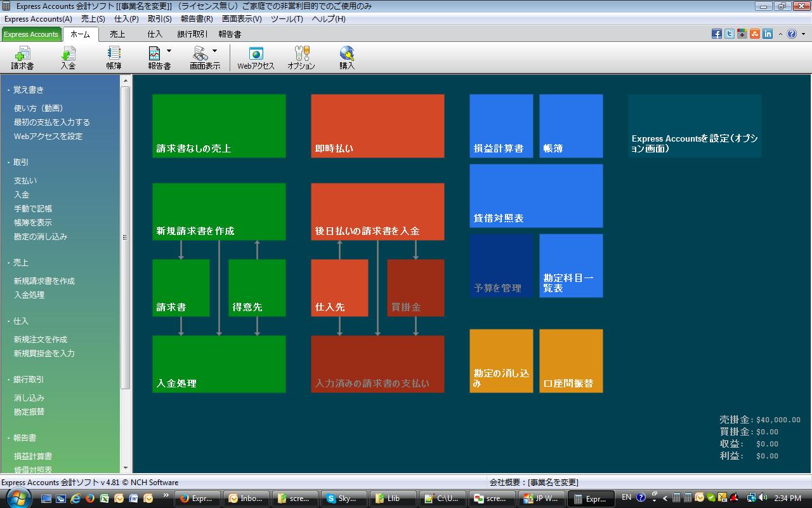Open the Express Accounts(A) menu
Screen dimensions: 812x508
(38, 19)
